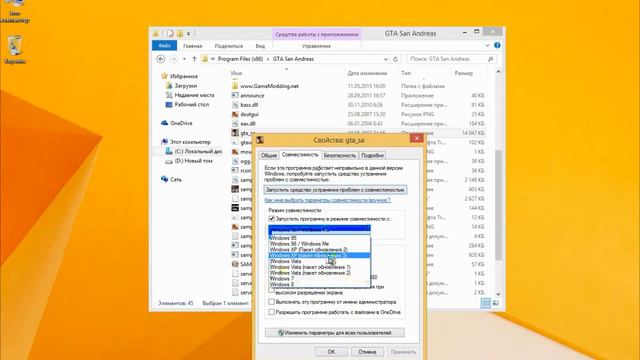This screenshot has width=640, height=360.
Task: Cancel Properties dialog with Отмена
Action: (367, 352)
